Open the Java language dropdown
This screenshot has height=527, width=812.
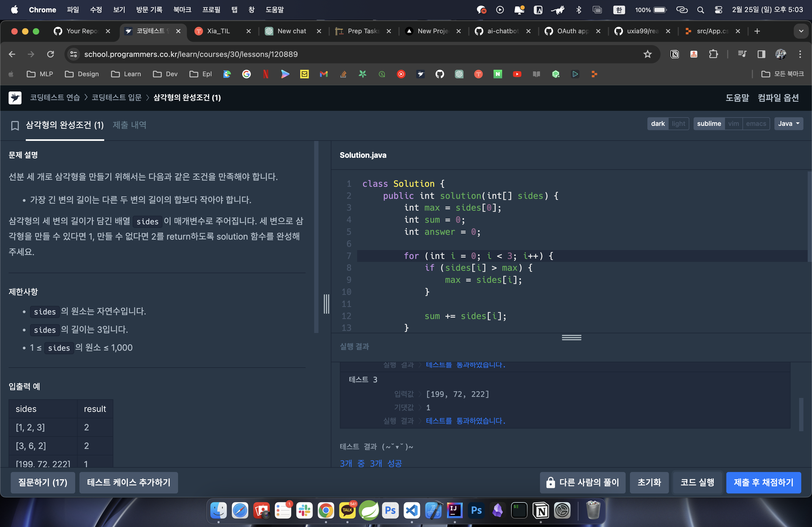pos(788,124)
